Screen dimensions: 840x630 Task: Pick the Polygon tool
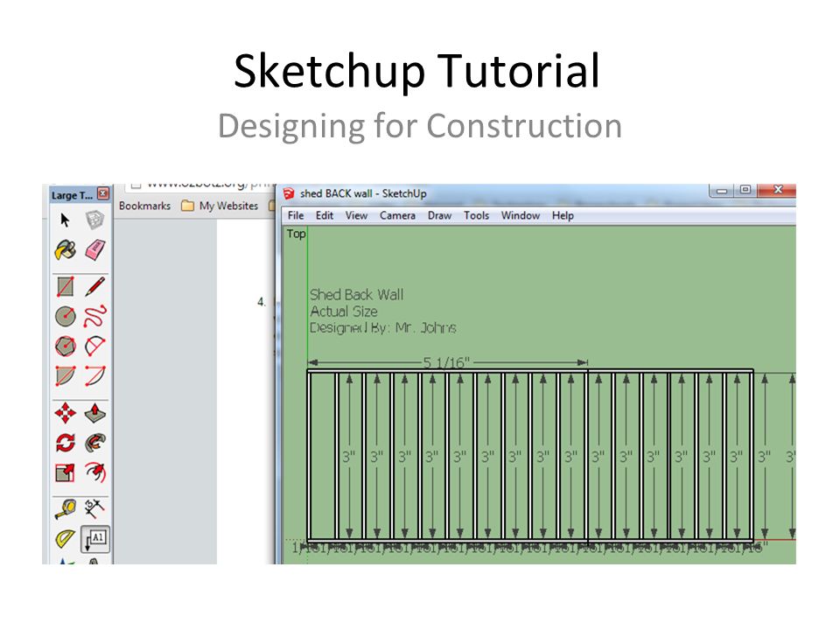click(66, 346)
